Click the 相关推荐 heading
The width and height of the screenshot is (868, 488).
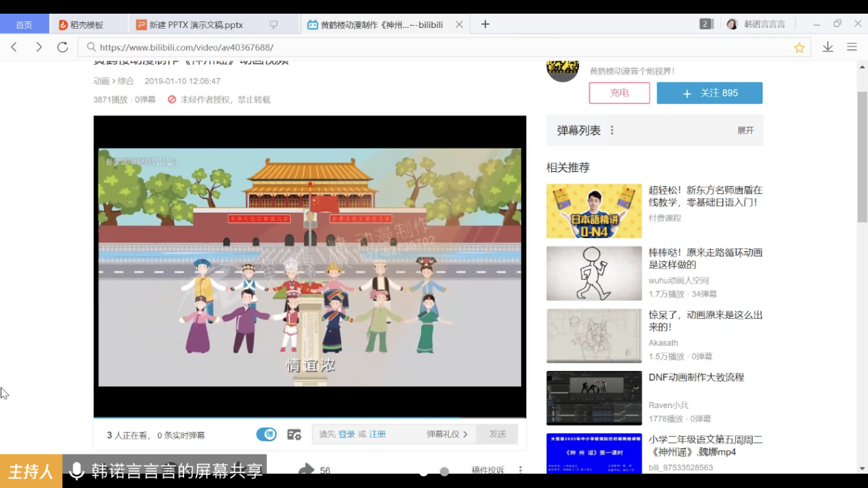(568, 168)
